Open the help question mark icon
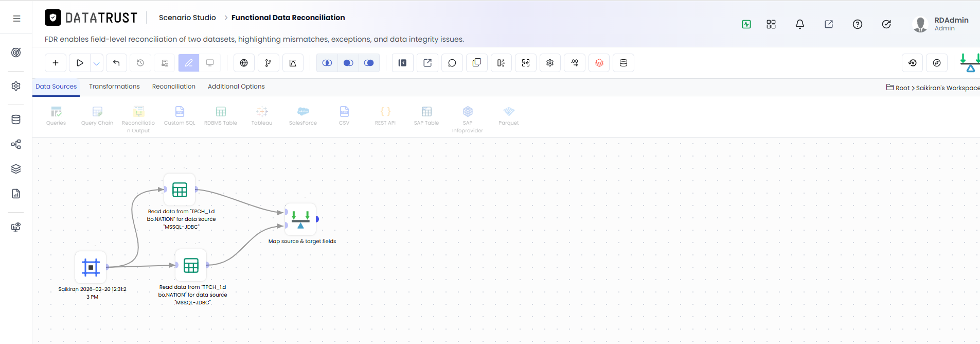980x344 pixels. click(x=858, y=24)
